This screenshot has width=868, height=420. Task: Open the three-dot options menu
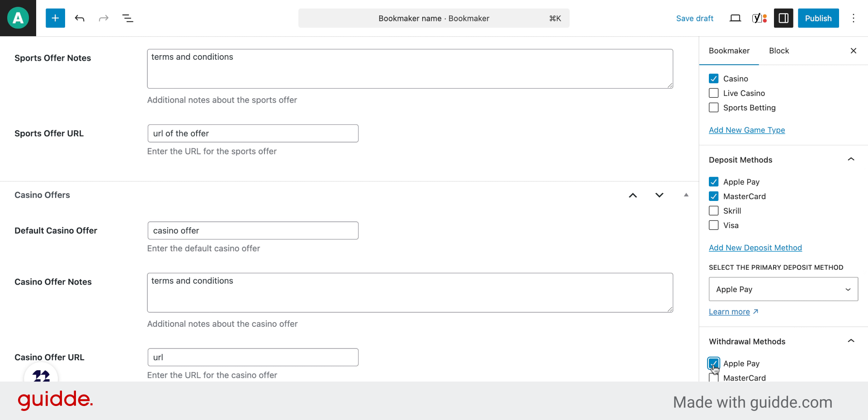coord(853,18)
